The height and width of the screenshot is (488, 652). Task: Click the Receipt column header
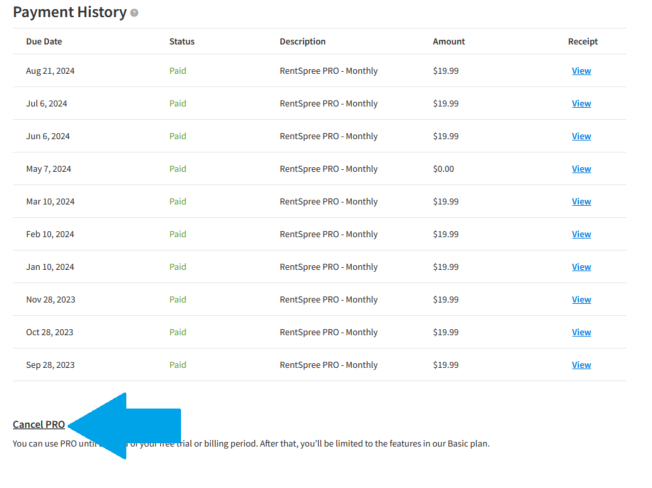[x=583, y=42]
